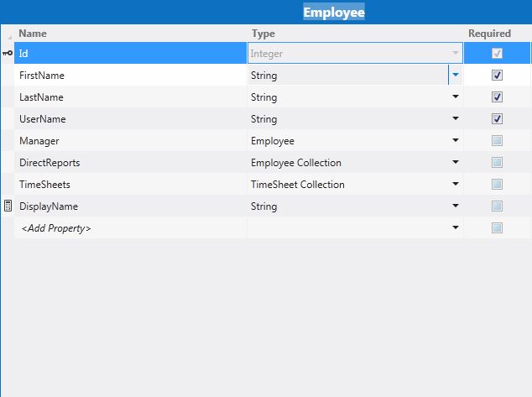Click the key icon beside the Id row
The height and width of the screenshot is (397, 532).
click(x=8, y=53)
